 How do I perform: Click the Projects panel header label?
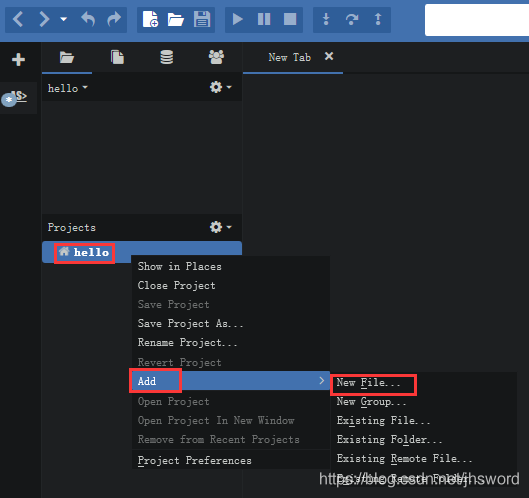tap(72, 227)
